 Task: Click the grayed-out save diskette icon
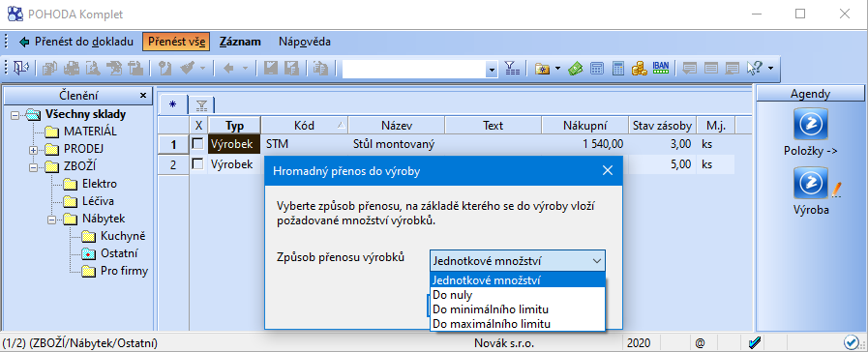point(271,68)
